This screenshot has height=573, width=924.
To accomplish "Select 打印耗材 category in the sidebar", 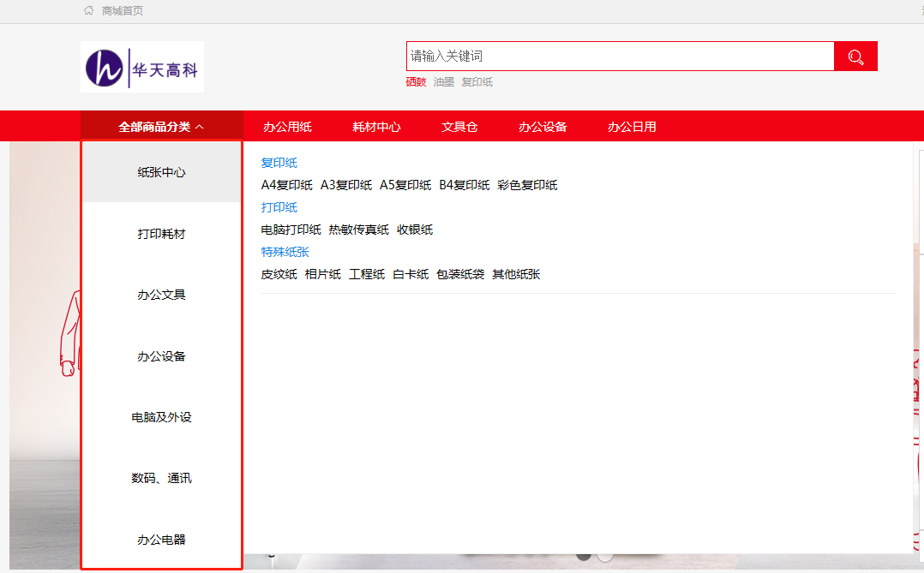I will pyautogui.click(x=161, y=234).
